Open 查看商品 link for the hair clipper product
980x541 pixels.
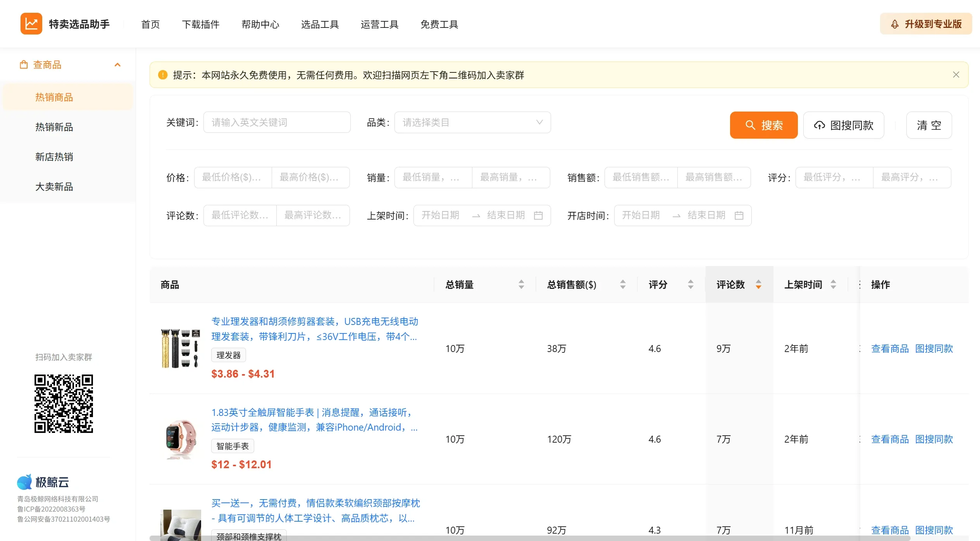(x=890, y=348)
